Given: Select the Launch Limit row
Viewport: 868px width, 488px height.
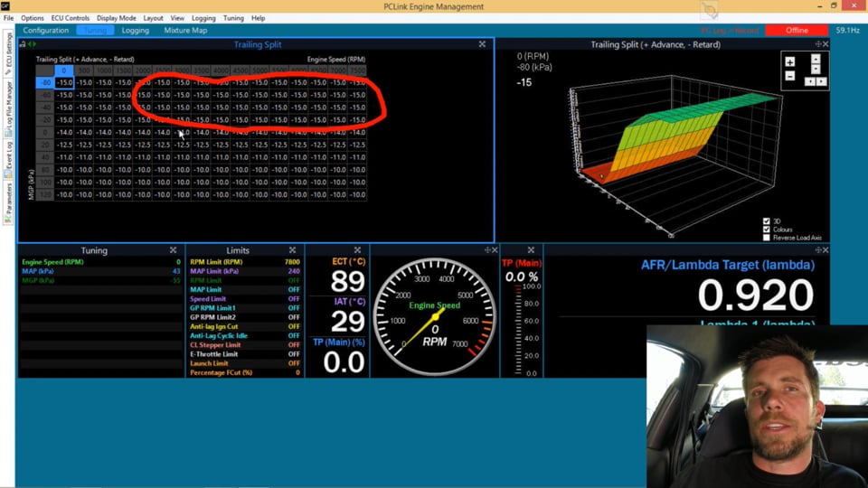Looking at the screenshot, I should (245, 363).
